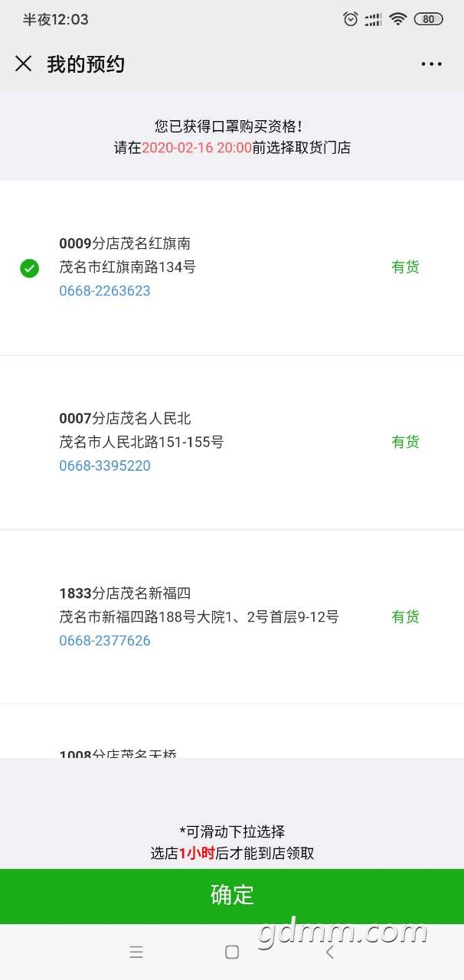
Task: Tap the green selected checkmark icon
Action: point(29,268)
